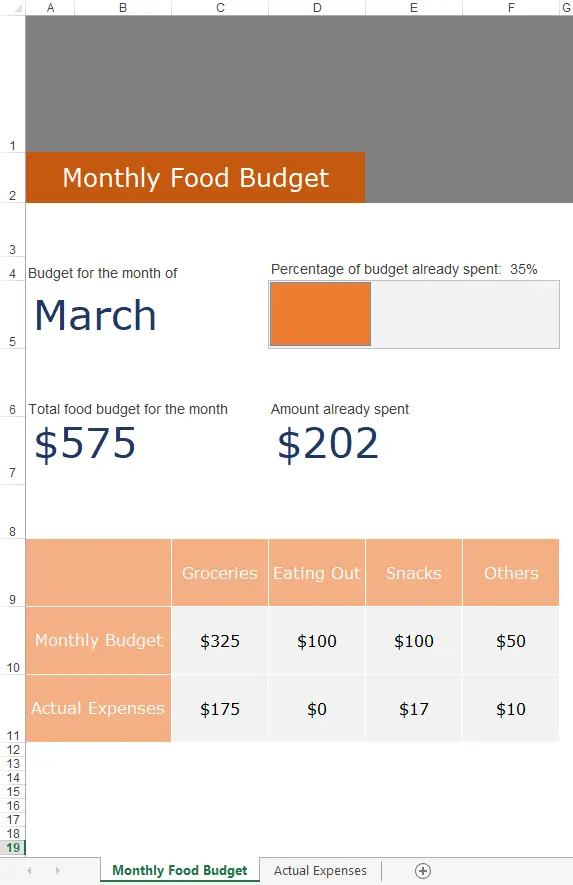This screenshot has height=885, width=573.
Task: Select the Monthly Food Budget sheet tab
Action: 180,870
